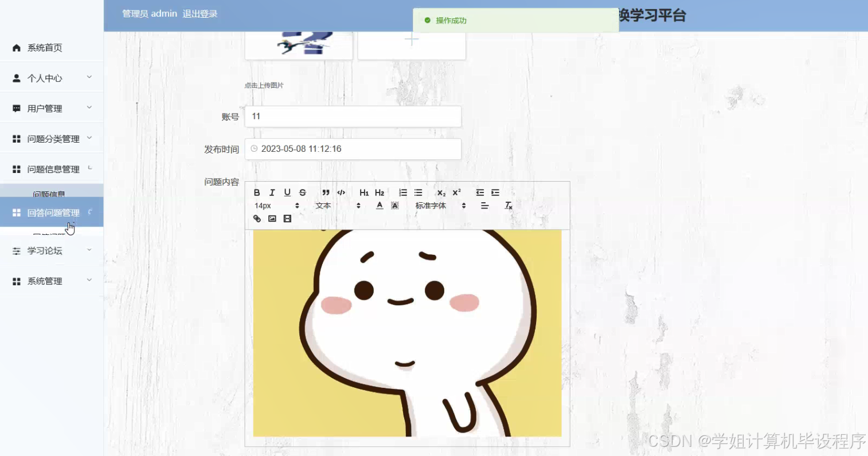Screen dimensions: 868x456
Task: Insert a video in editor
Action: point(287,219)
